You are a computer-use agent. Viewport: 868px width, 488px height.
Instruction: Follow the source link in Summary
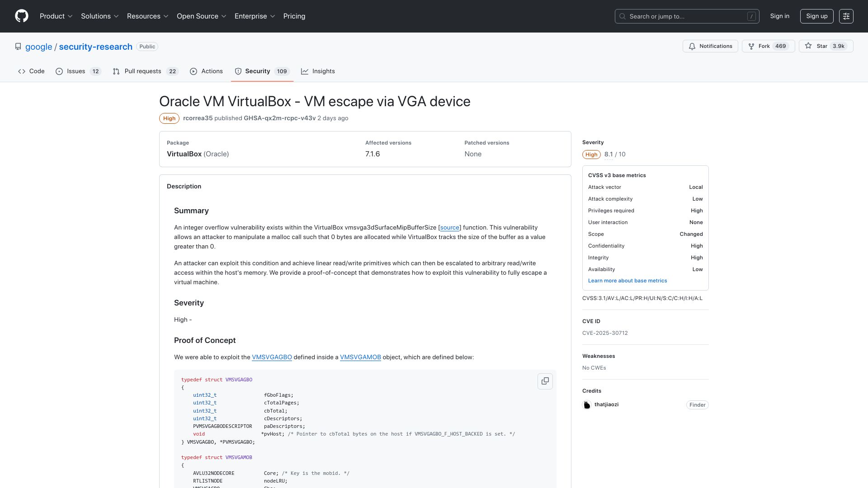[450, 228]
